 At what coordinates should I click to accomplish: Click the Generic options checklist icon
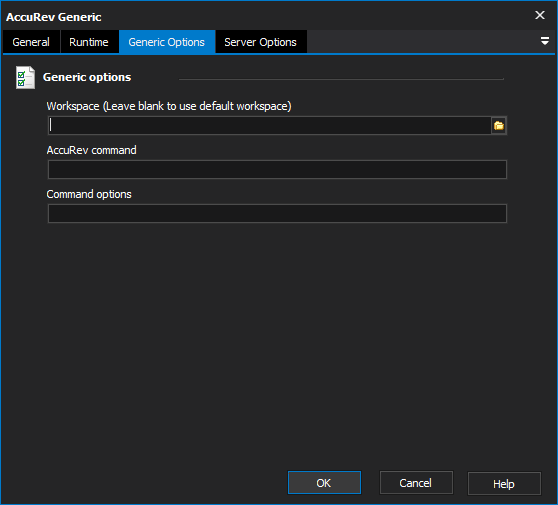coord(25,78)
